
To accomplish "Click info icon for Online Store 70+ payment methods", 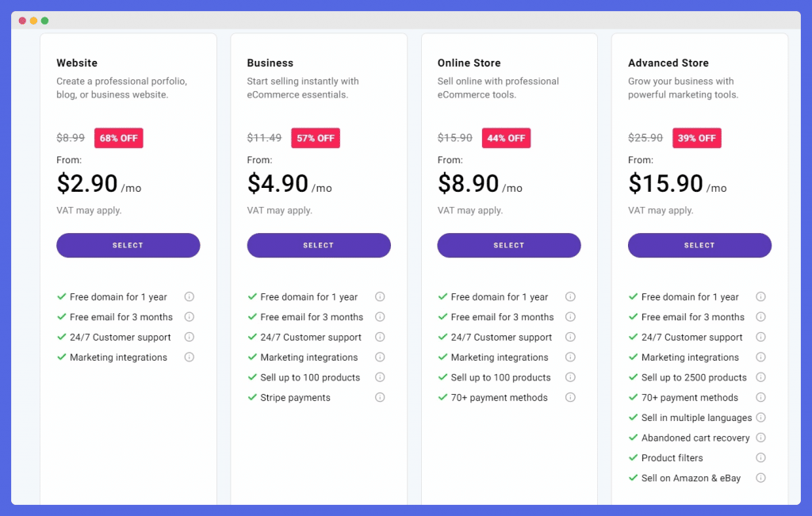I will click(x=570, y=397).
